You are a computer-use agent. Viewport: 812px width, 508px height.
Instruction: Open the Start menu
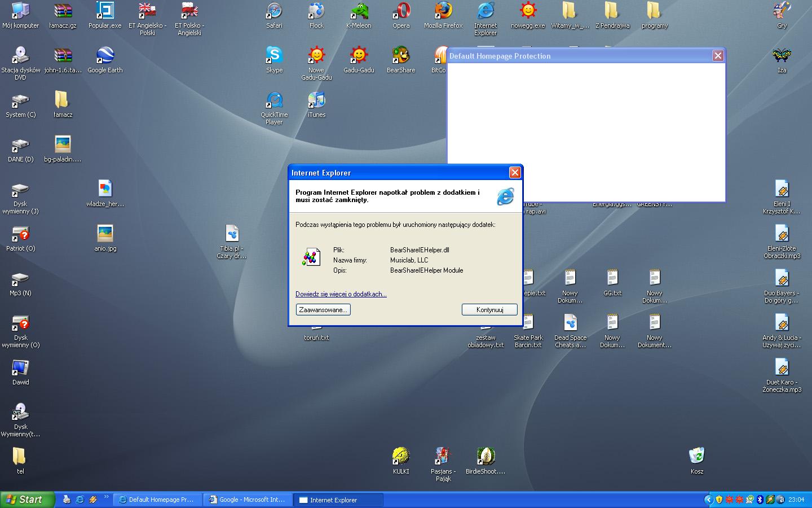[x=28, y=500]
